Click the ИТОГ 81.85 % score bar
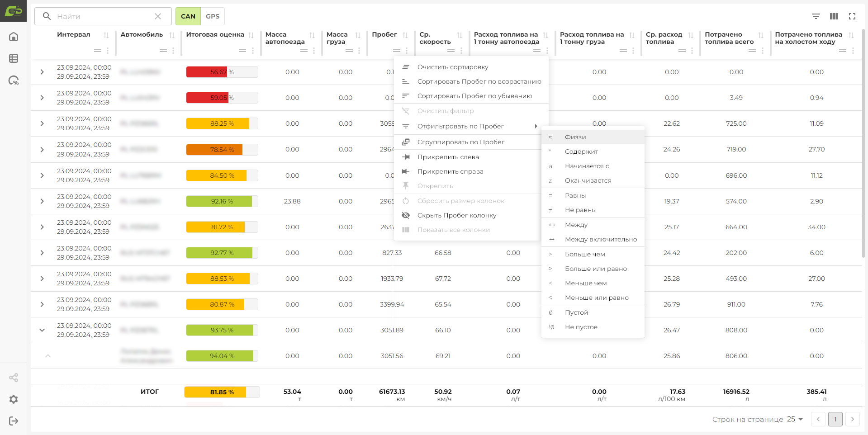Viewport: 868px width, 435px height. [222, 392]
